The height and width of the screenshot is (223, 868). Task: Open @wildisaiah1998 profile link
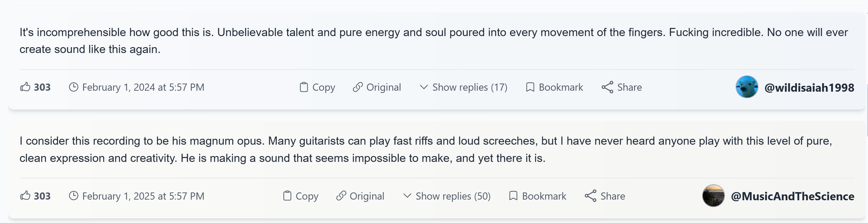809,87
